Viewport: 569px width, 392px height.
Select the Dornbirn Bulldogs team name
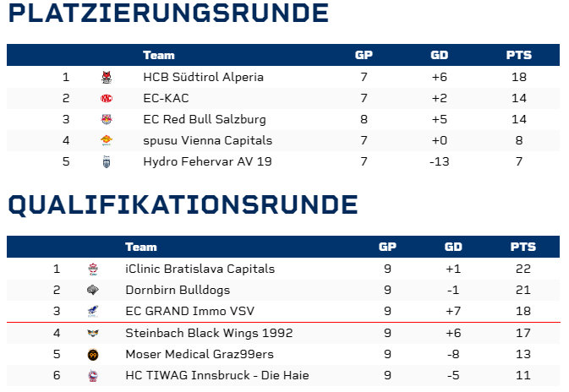177,291
